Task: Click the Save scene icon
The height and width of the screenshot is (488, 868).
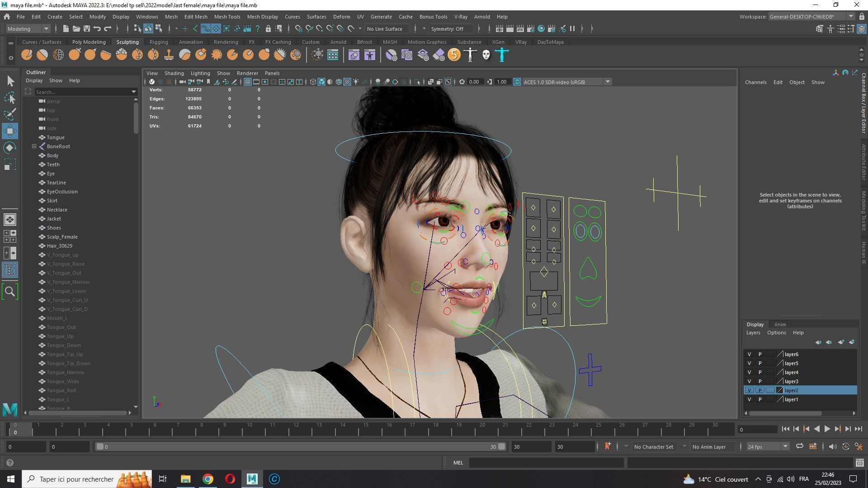Action: [x=86, y=29]
